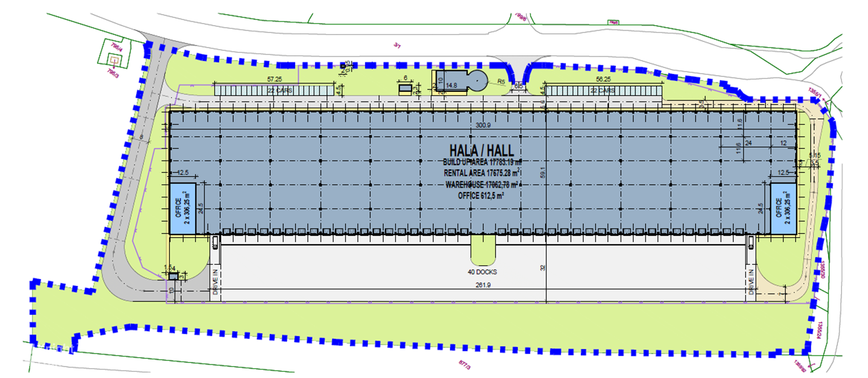
Task: Click the RENTAL AREA 17675.28 m² text
Action: coord(481,173)
